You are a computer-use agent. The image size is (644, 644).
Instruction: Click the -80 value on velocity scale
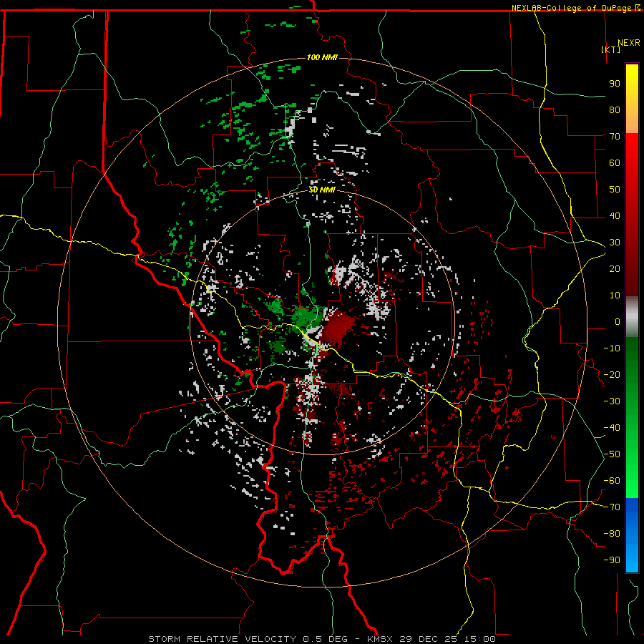[612, 534]
